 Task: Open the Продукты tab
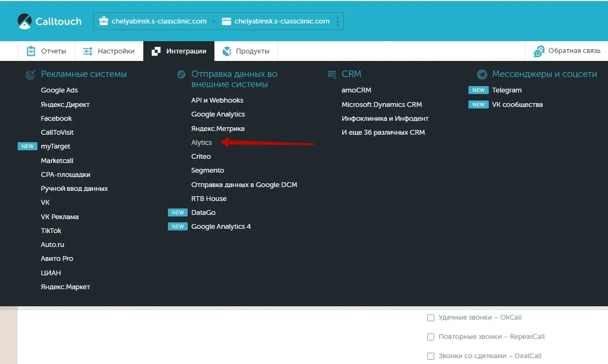[x=246, y=51]
